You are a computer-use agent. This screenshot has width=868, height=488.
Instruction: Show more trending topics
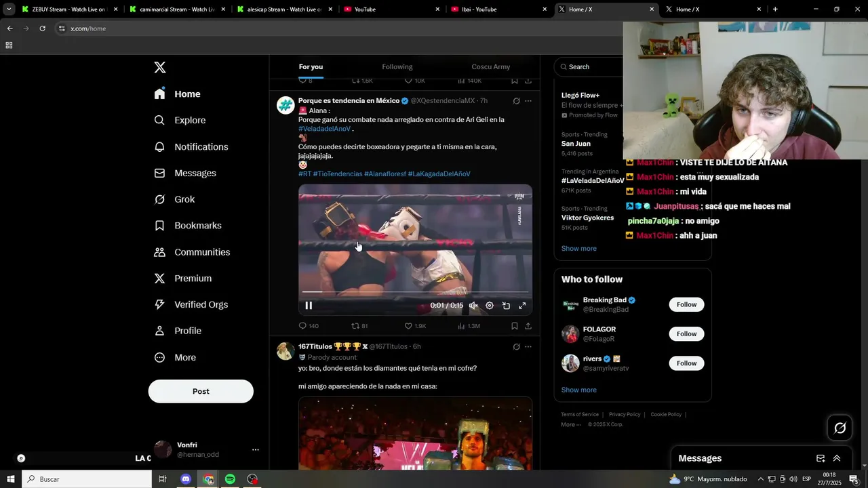[x=579, y=249]
